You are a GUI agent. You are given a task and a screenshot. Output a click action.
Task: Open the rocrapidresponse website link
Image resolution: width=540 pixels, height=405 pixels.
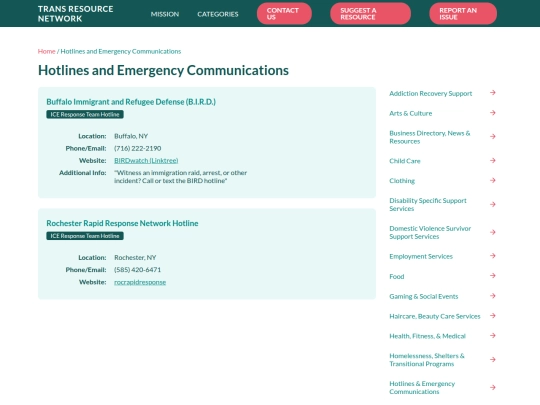coord(140,282)
